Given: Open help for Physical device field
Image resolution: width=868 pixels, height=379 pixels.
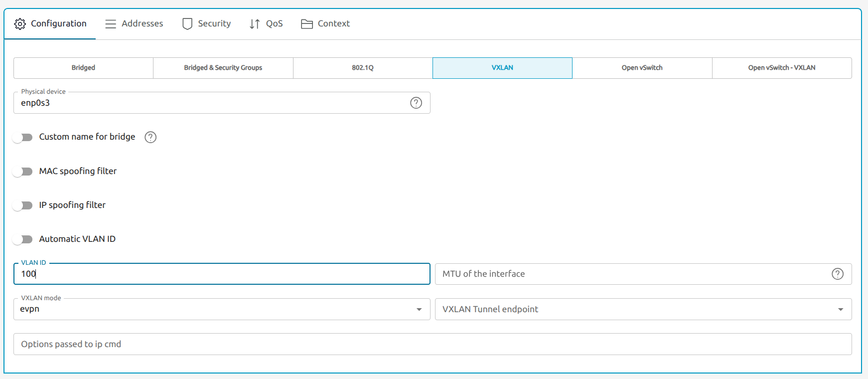Looking at the screenshot, I should [416, 103].
